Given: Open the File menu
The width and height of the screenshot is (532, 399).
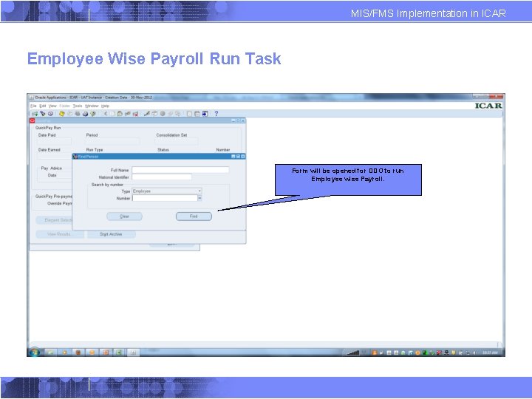Looking at the screenshot, I should (33, 106).
